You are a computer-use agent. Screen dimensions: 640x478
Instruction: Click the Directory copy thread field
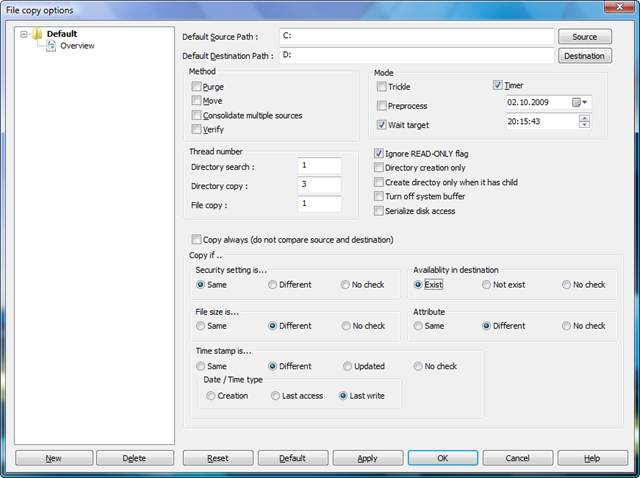[319, 185]
